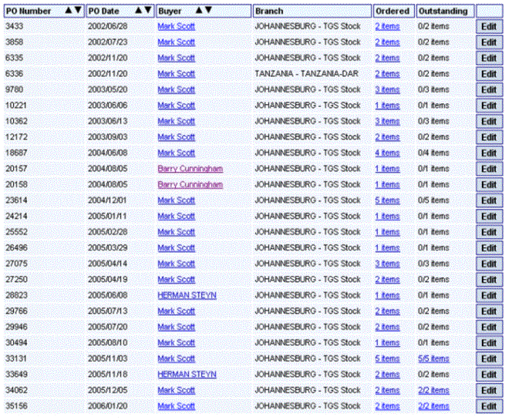Sort PO Date descending with down arrow
This screenshot has width=509, height=420.
click(x=148, y=10)
